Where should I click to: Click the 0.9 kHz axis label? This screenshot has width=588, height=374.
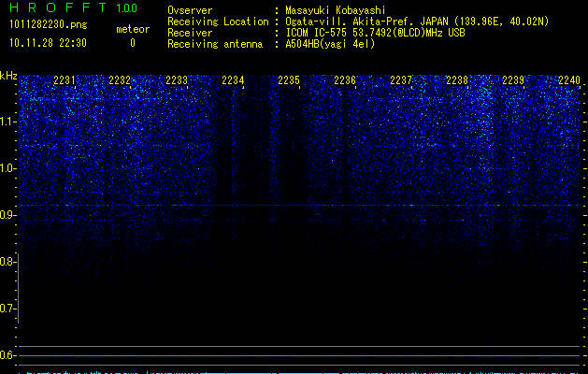[8, 215]
